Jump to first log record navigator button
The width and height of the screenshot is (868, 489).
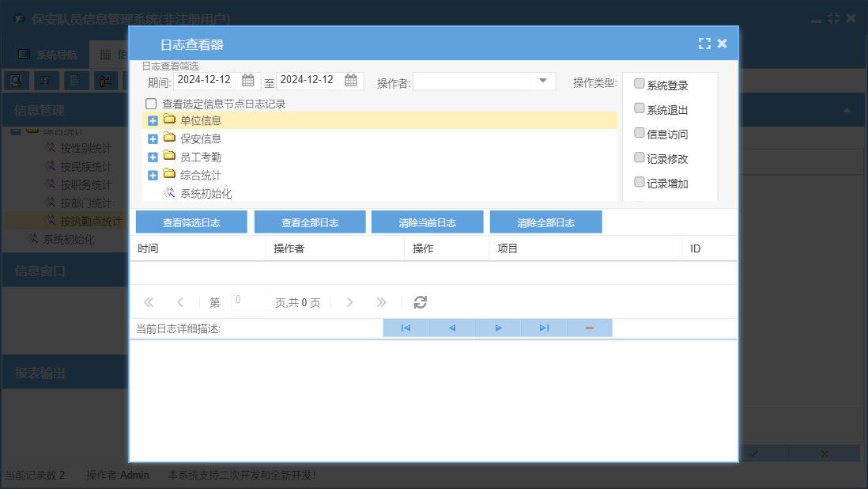406,328
